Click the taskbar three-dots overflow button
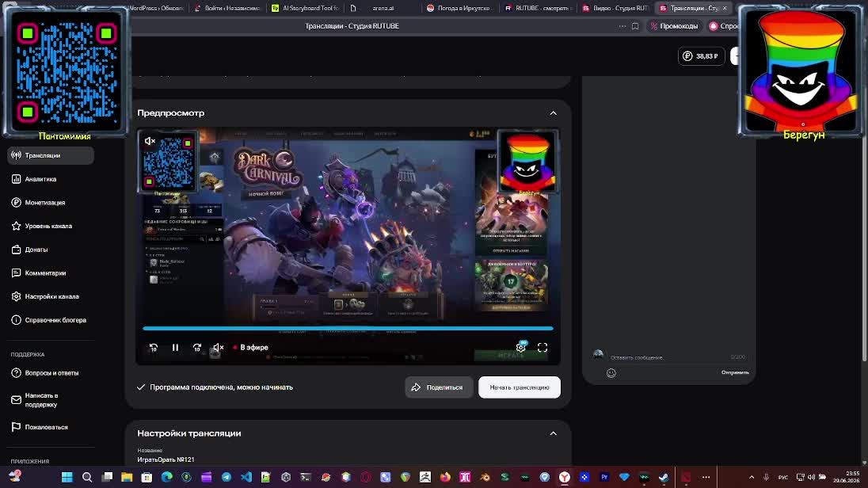The width and height of the screenshot is (868, 488). click(x=706, y=477)
